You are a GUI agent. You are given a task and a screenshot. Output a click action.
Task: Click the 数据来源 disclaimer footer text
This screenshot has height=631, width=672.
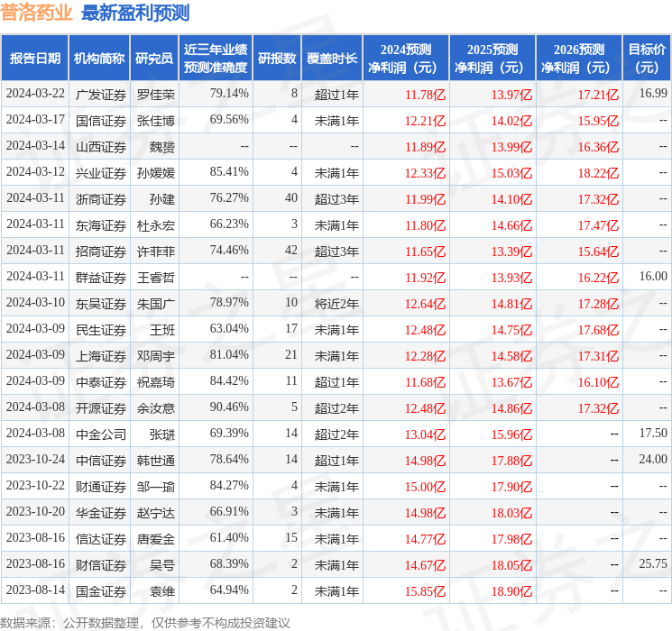(x=145, y=622)
